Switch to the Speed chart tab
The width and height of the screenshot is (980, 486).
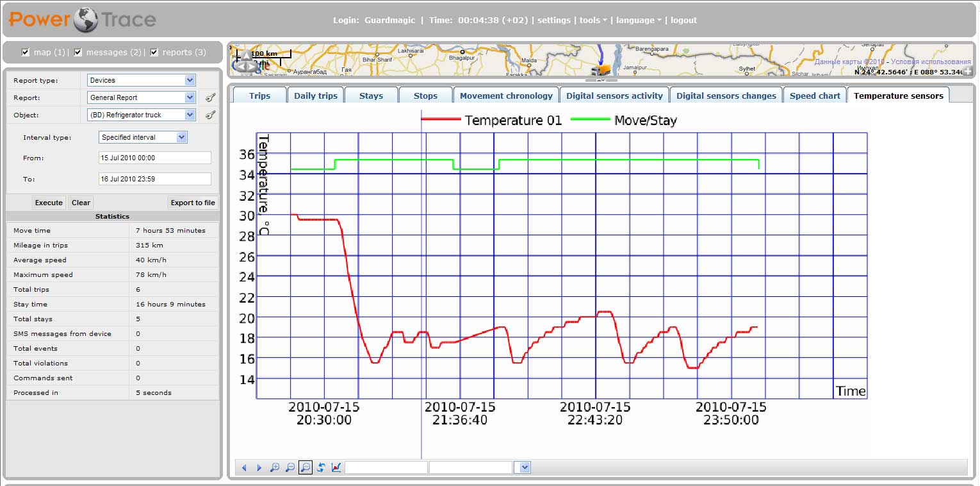[x=814, y=96]
